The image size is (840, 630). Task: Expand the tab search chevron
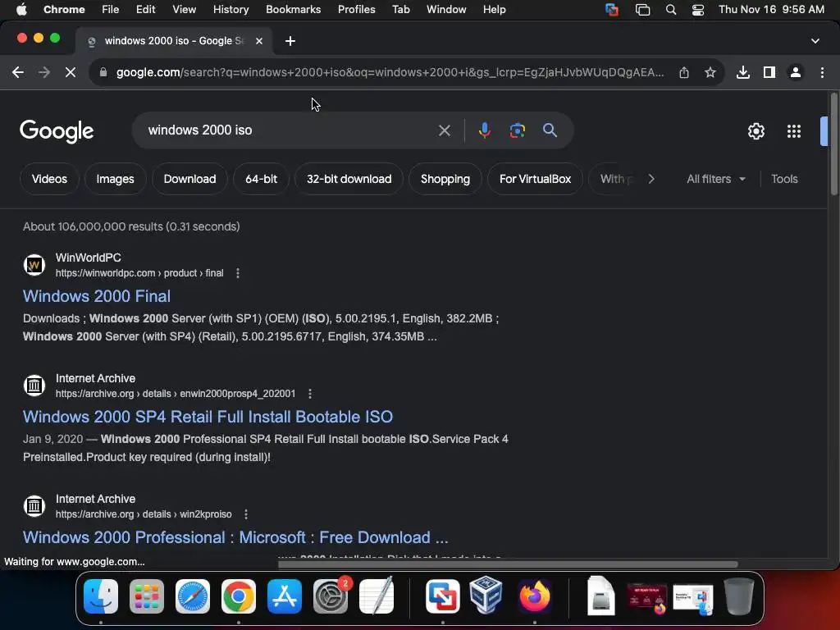coord(815,41)
